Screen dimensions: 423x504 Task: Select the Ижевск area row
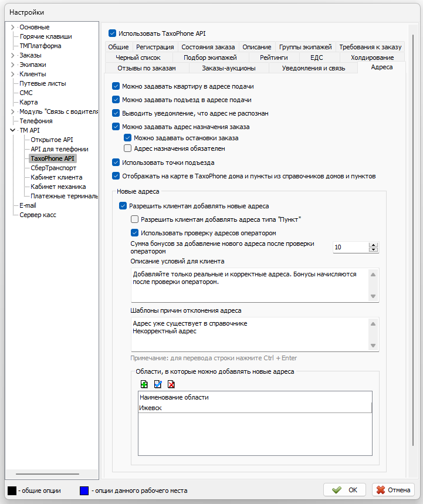pos(255,408)
